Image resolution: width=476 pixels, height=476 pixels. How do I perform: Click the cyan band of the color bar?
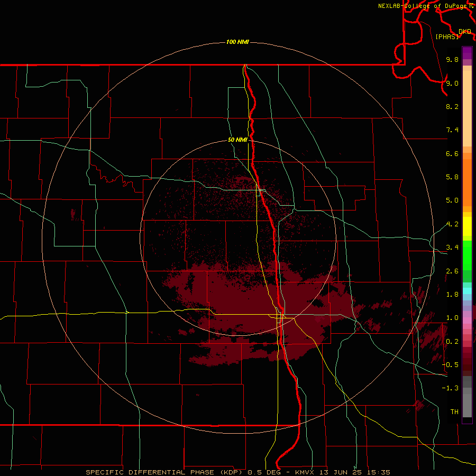[x=467, y=290]
